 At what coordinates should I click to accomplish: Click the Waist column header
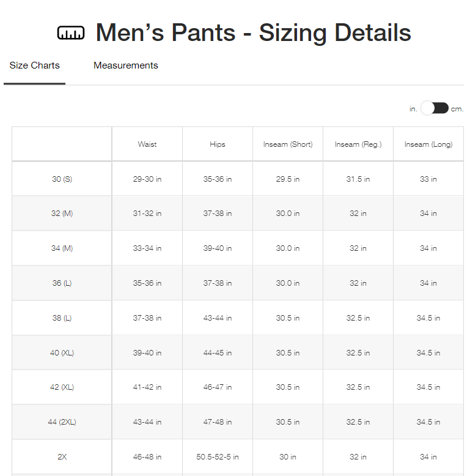pos(147,144)
